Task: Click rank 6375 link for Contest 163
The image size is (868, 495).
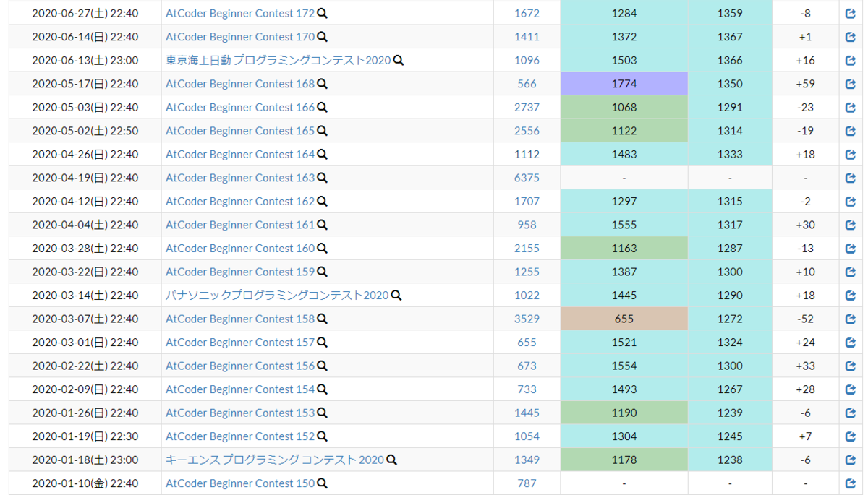Action: click(527, 178)
